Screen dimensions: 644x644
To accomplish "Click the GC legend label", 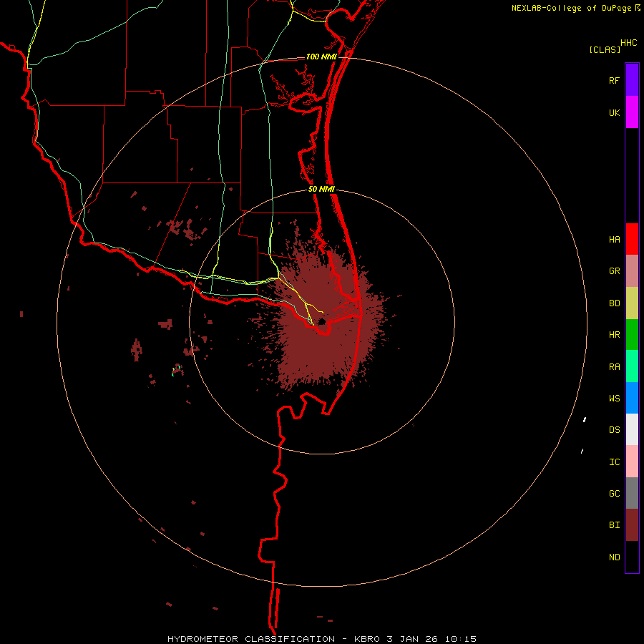I will click(x=614, y=494).
